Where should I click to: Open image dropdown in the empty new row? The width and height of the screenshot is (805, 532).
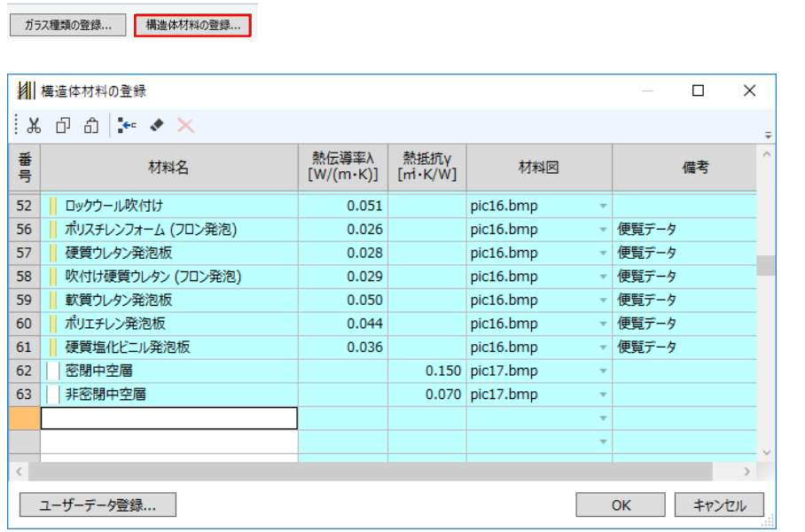point(603,418)
